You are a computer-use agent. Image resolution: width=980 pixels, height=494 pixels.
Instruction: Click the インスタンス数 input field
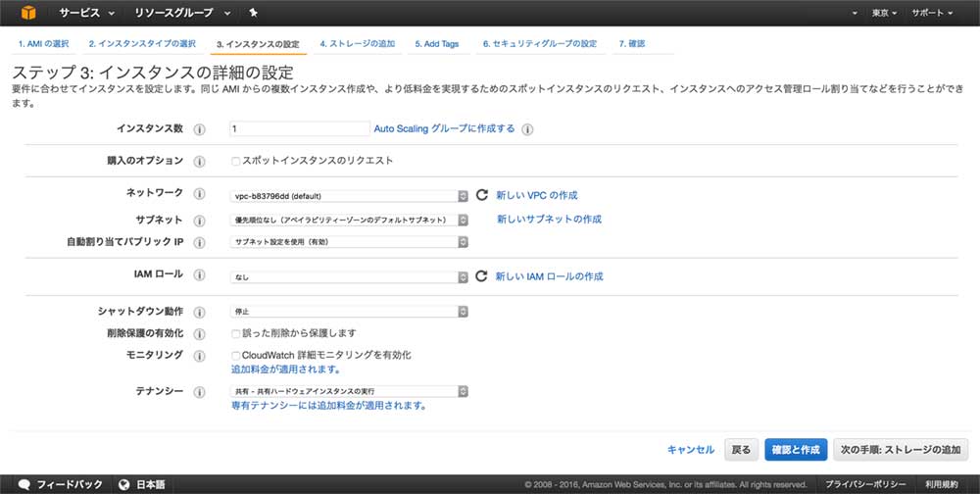pos(298,128)
